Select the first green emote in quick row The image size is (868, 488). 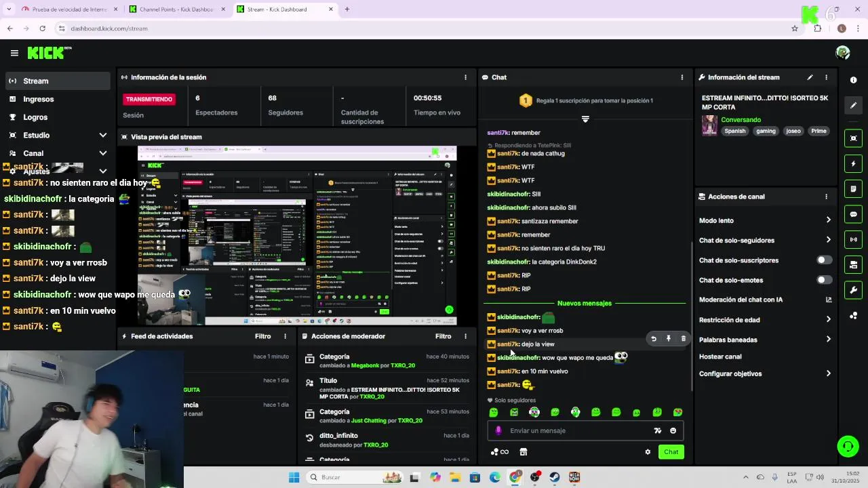[494, 412]
